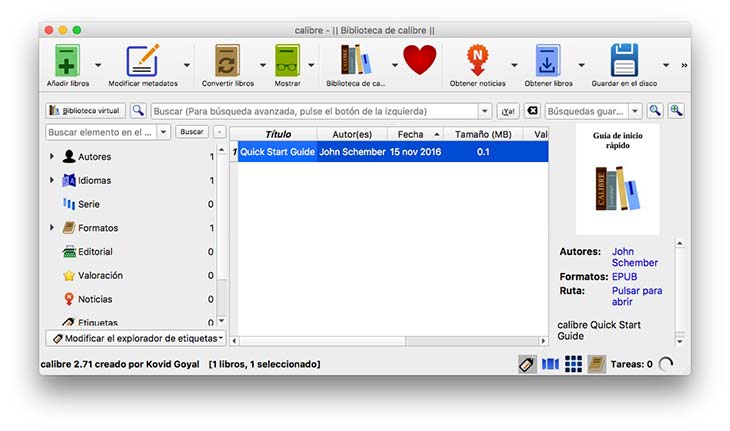Click the Guía de inicio rápido cover

point(617,179)
